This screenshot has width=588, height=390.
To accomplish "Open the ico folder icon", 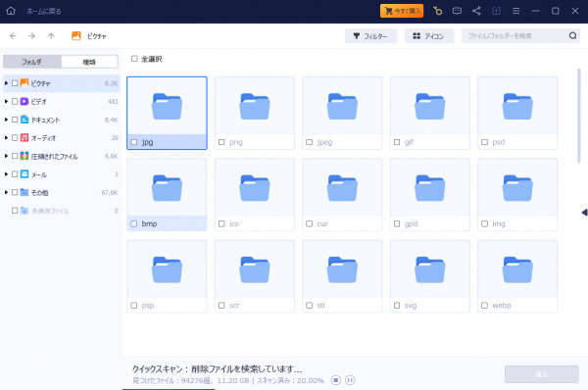I will click(255, 188).
